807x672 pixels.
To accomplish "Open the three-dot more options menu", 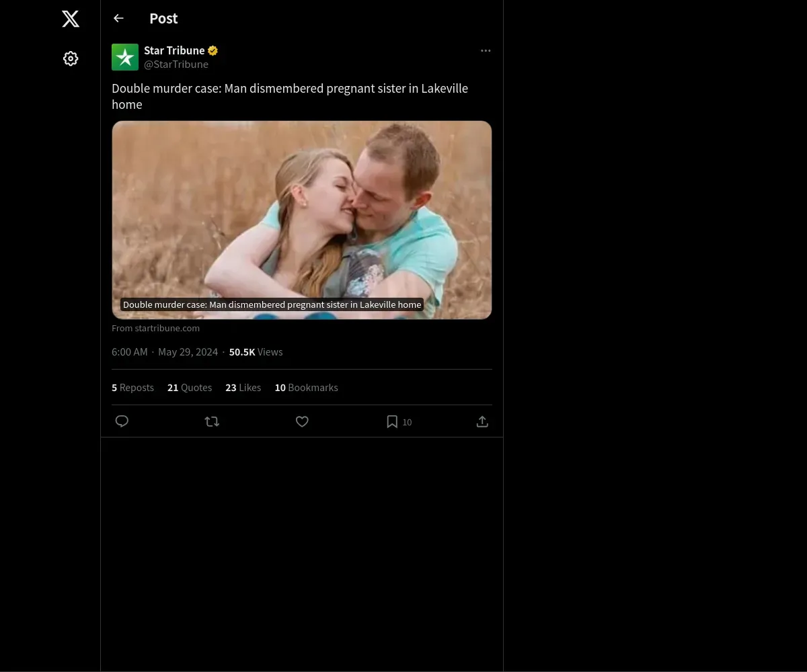I will [486, 51].
